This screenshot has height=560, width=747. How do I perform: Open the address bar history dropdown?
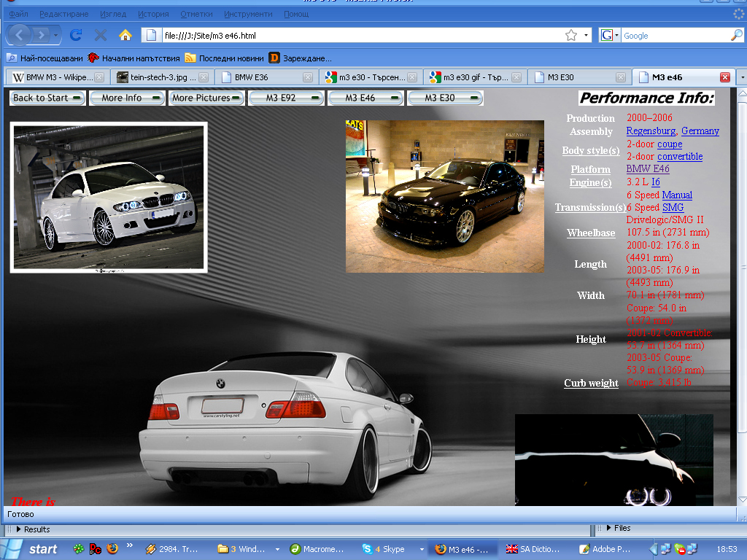(586, 35)
